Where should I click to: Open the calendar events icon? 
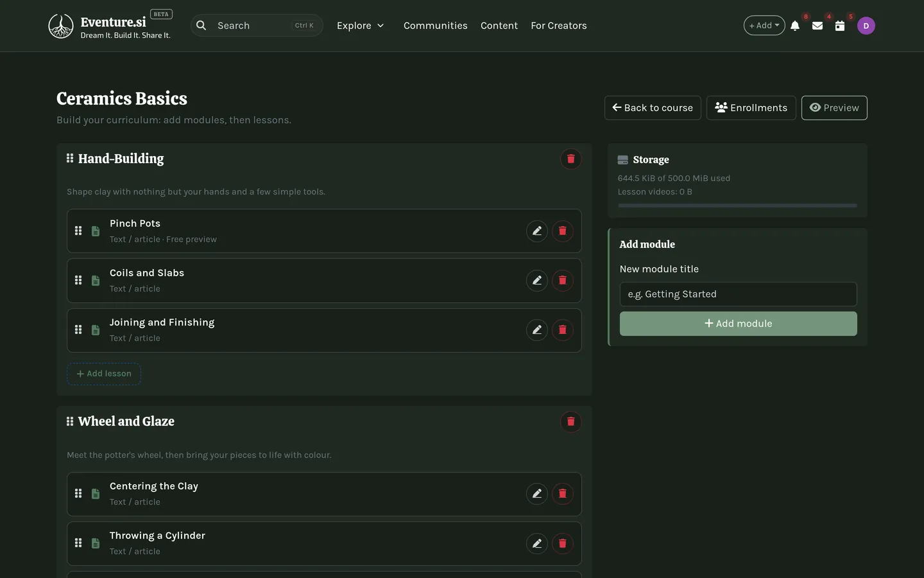point(840,26)
